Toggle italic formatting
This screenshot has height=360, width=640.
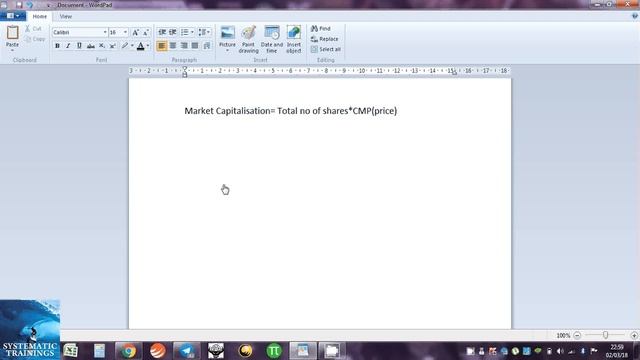68,46
